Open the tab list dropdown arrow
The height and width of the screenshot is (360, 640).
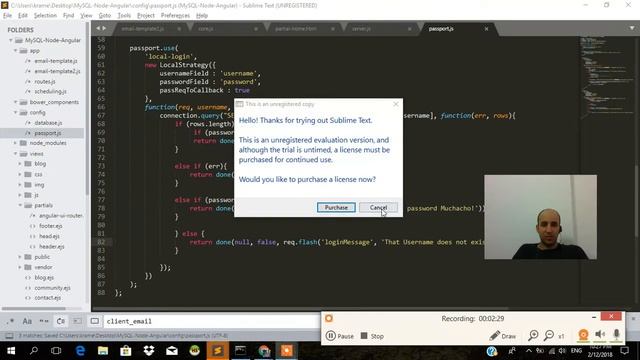click(x=632, y=28)
